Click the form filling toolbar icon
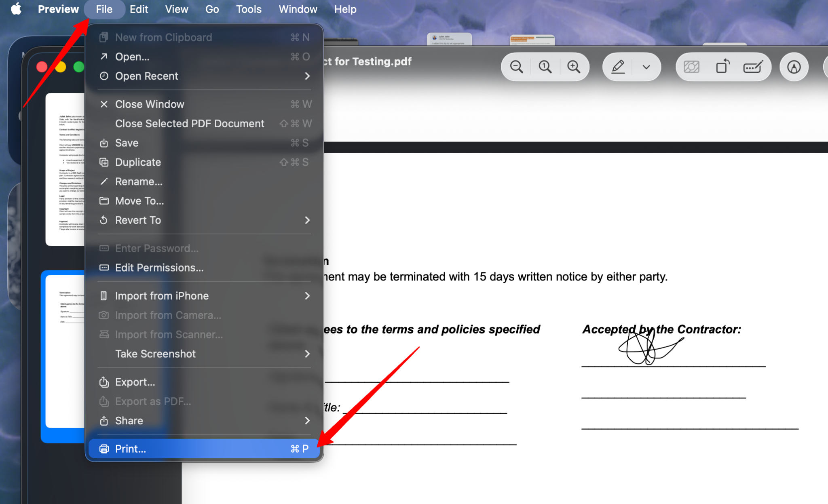The image size is (828, 504). pos(753,67)
